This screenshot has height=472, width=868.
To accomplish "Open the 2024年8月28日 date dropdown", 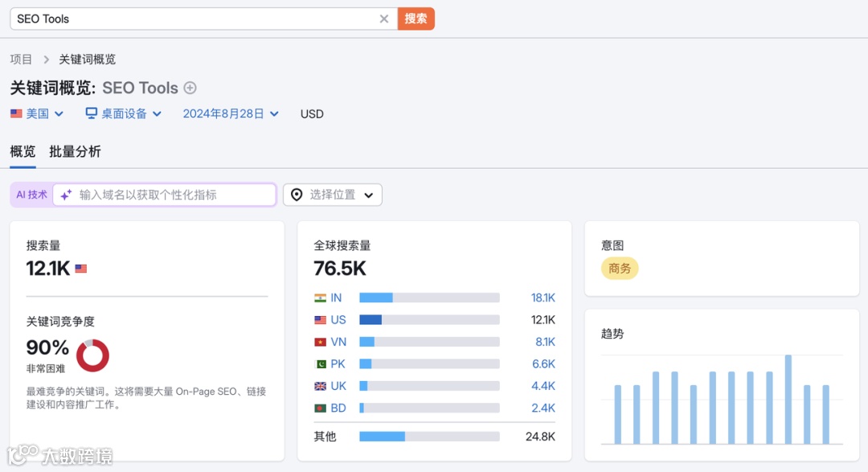I will click(x=231, y=113).
